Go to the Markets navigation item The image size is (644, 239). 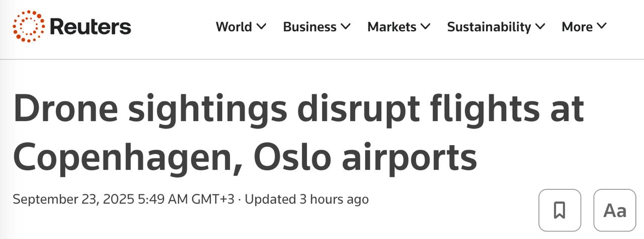(x=392, y=27)
